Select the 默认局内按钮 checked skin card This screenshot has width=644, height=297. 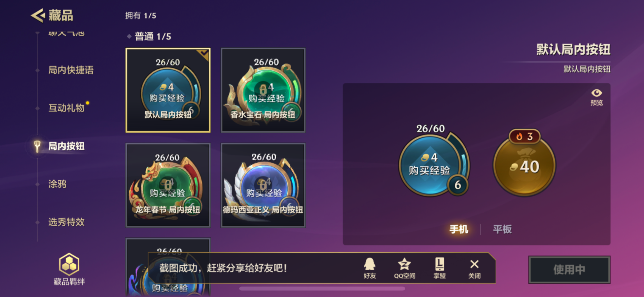[168, 90]
